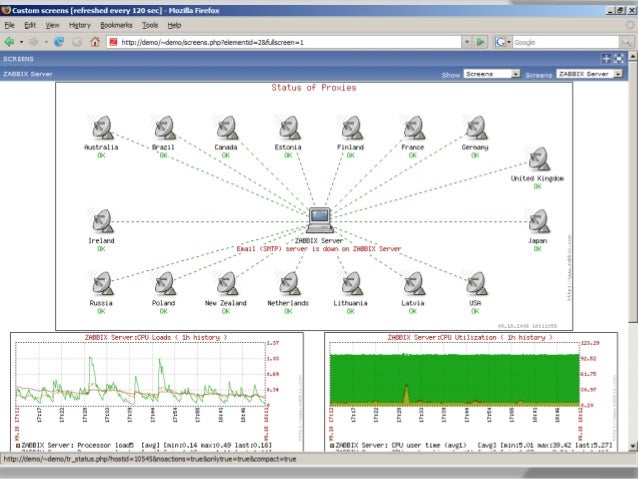The height and width of the screenshot is (479, 638).
Task: Click the vertical scrollbar down arrow
Action: click(633, 446)
